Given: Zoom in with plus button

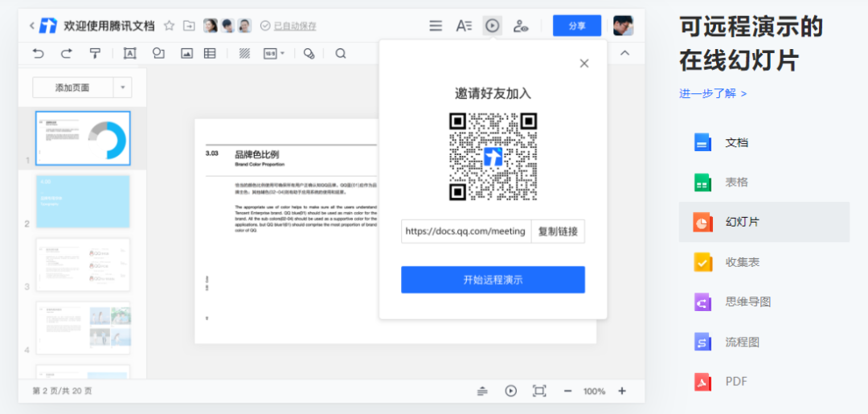Looking at the screenshot, I should pos(621,391).
